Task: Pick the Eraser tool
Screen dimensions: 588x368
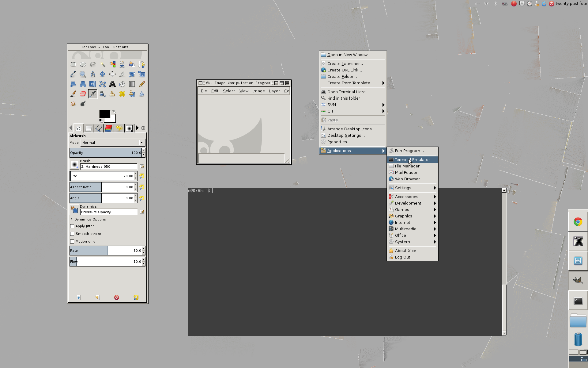Action: click(83, 94)
